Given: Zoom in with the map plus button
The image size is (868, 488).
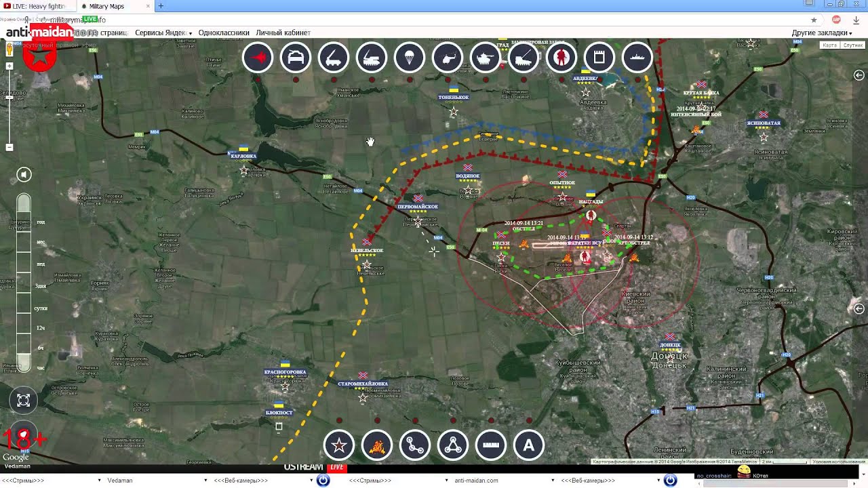Looking at the screenshot, I should (9, 66).
